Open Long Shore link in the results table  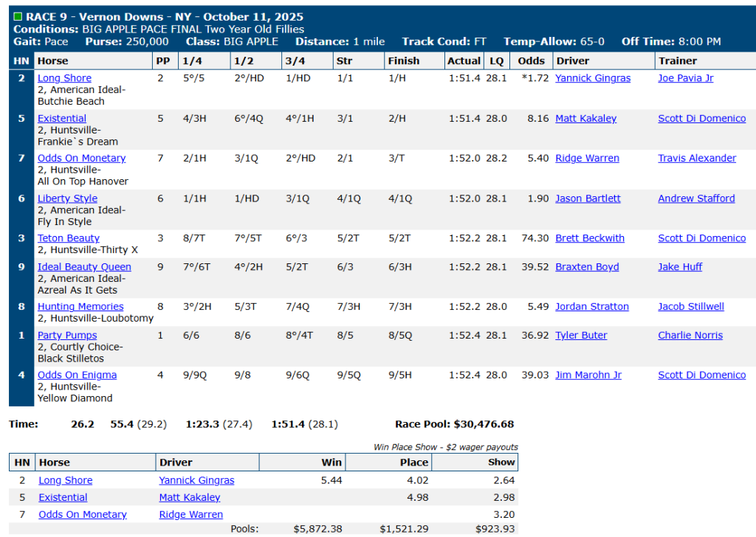point(64,78)
